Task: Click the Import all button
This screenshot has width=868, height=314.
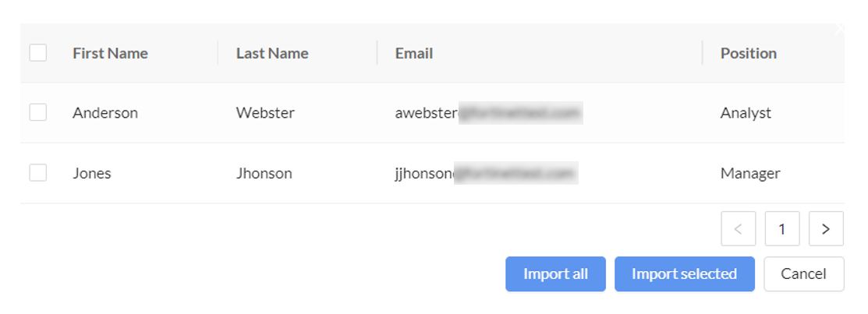Action: [555, 274]
